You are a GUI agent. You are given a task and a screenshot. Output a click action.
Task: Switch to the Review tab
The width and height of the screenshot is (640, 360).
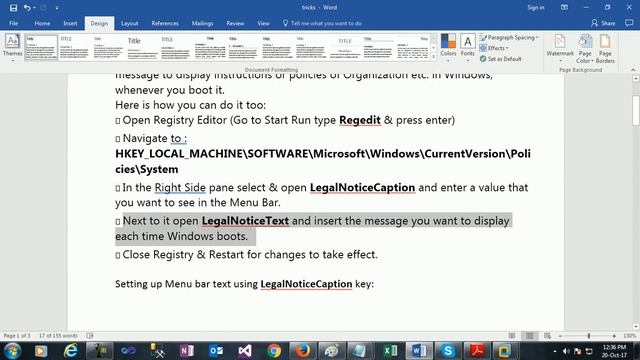[235, 23]
